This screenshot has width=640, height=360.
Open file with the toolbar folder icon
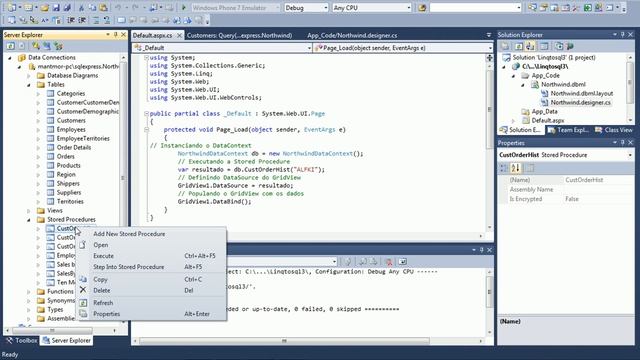45,8
